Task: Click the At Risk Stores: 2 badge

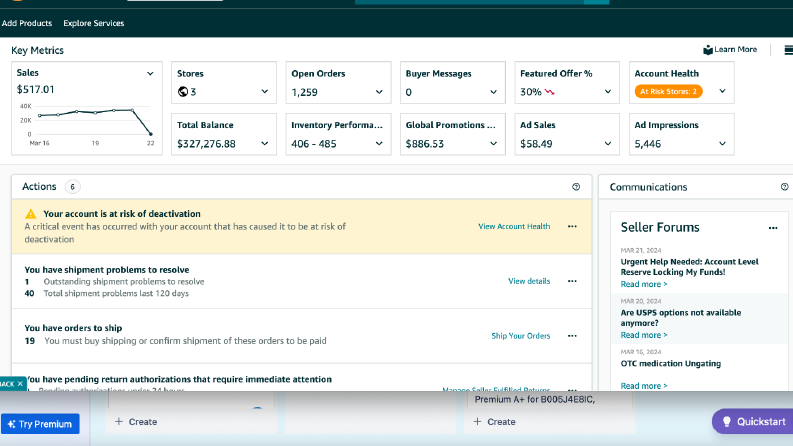Action: (x=668, y=92)
